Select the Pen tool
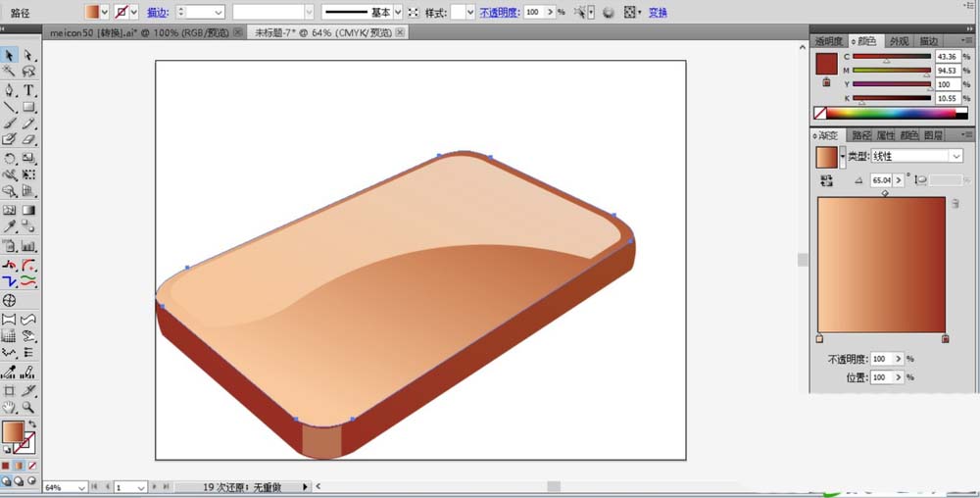 [x=10, y=90]
